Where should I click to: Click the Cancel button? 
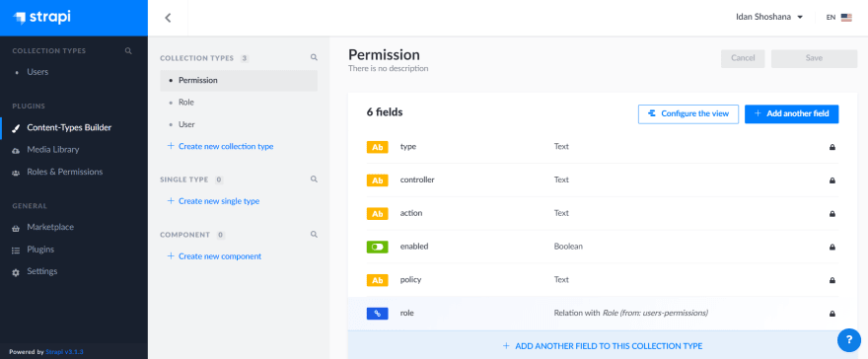pos(743,58)
